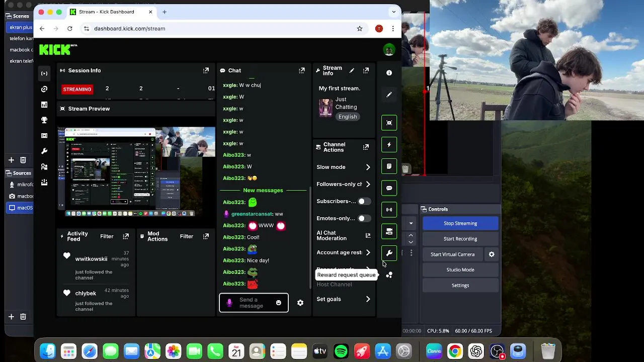Open Canva from the Dock
Viewport: 644px width, 362px height.
pos(434,351)
